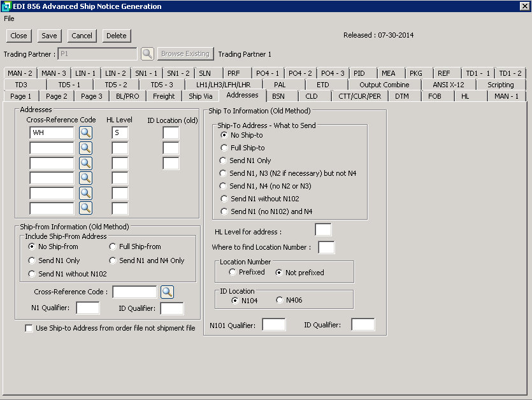The height and width of the screenshot is (400, 532).
Task: Click the HL Level for address field
Action: (x=323, y=230)
